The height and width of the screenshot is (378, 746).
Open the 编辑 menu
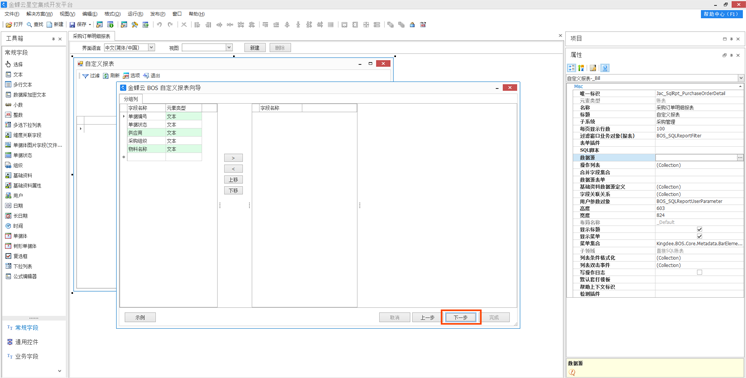(89, 14)
